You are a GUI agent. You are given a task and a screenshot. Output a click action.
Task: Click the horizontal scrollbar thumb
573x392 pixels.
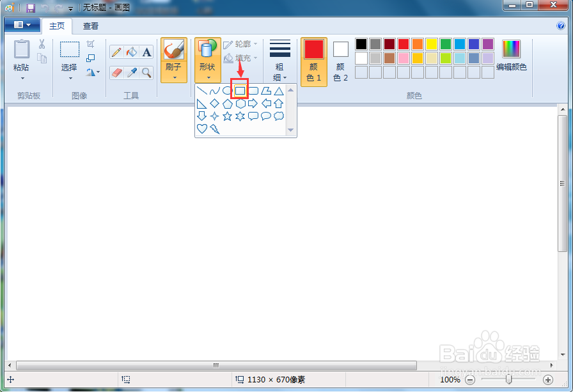[x=216, y=365]
